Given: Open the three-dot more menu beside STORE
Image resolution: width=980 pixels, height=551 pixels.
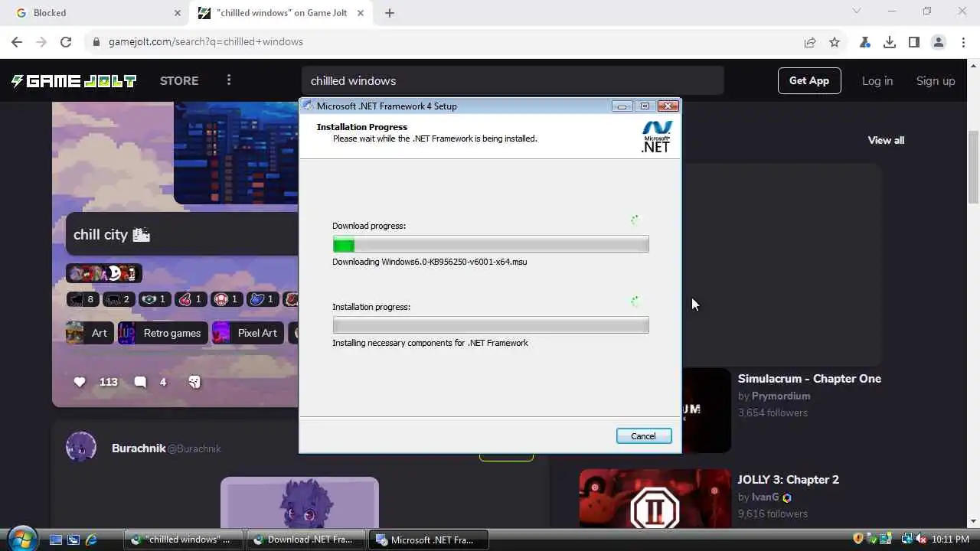Looking at the screenshot, I should point(228,80).
